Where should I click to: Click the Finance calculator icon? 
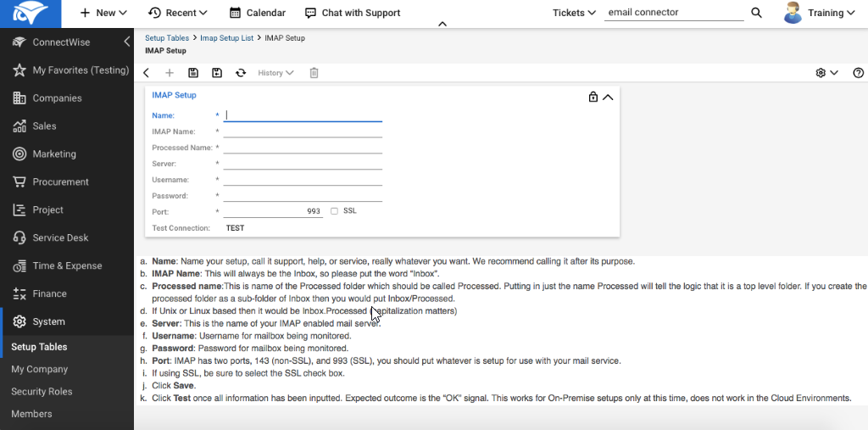pos(19,293)
